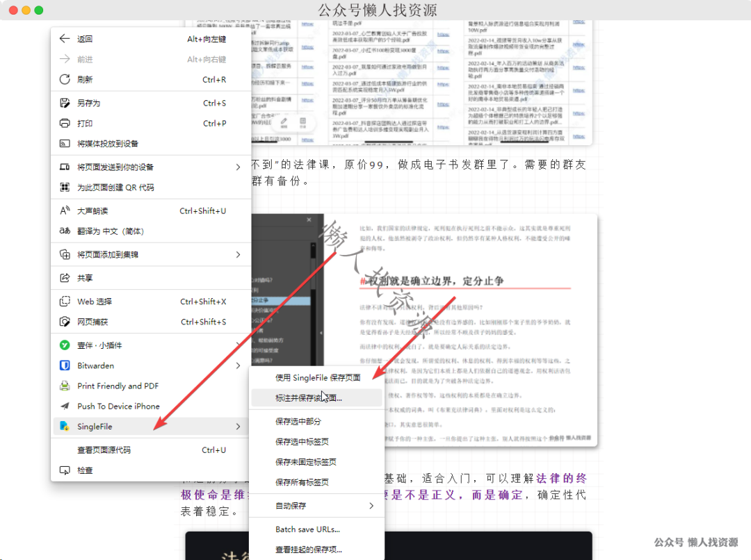Select 查看页面源代码 menu entry
The image size is (751, 560).
[151, 450]
